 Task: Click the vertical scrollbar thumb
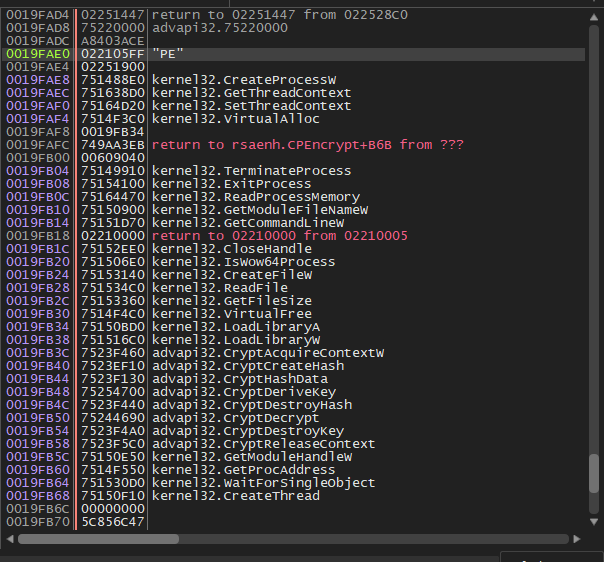[x=594, y=473]
